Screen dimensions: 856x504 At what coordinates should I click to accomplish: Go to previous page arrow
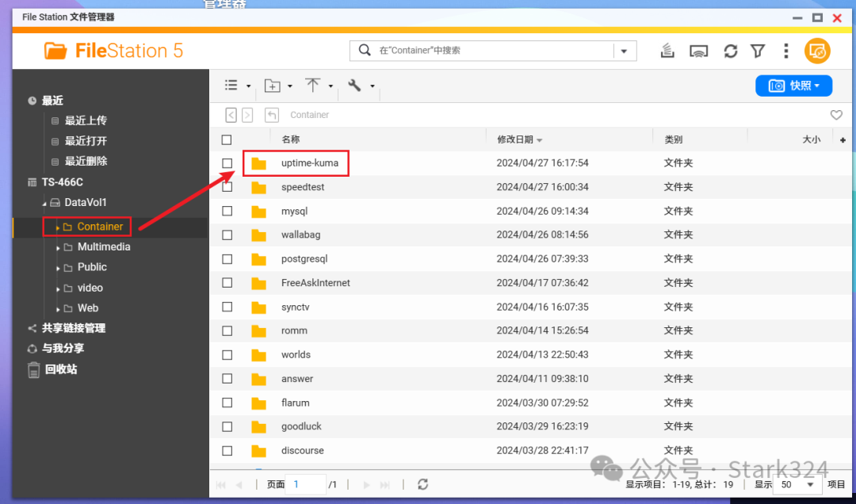pos(239,485)
